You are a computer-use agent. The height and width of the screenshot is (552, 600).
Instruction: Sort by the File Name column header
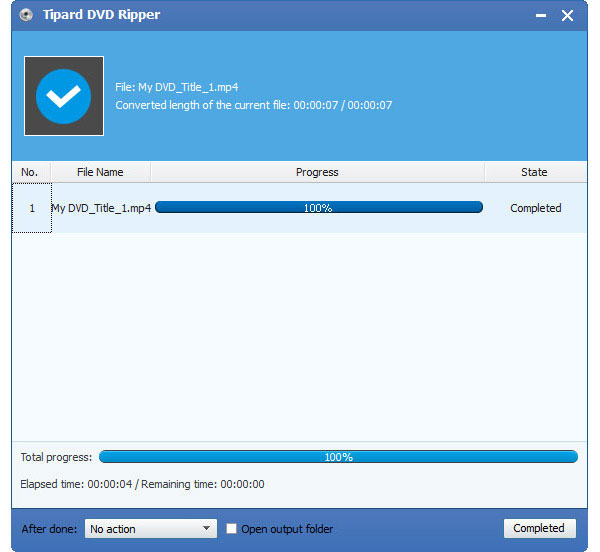100,172
